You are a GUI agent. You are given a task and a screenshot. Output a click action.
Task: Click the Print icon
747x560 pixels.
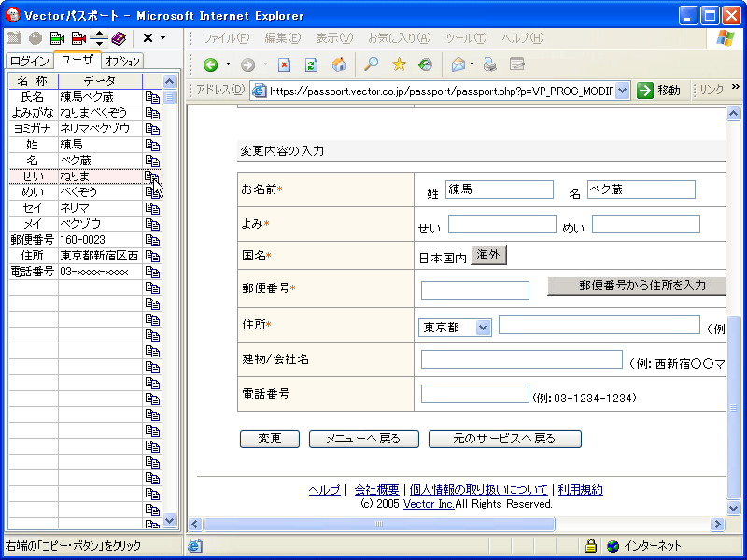(x=489, y=64)
